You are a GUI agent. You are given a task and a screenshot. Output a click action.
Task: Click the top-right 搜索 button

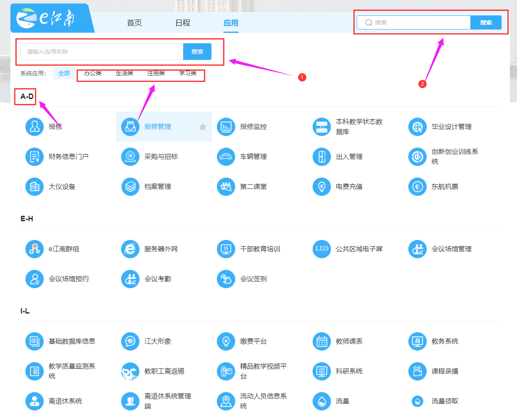pyautogui.click(x=486, y=22)
